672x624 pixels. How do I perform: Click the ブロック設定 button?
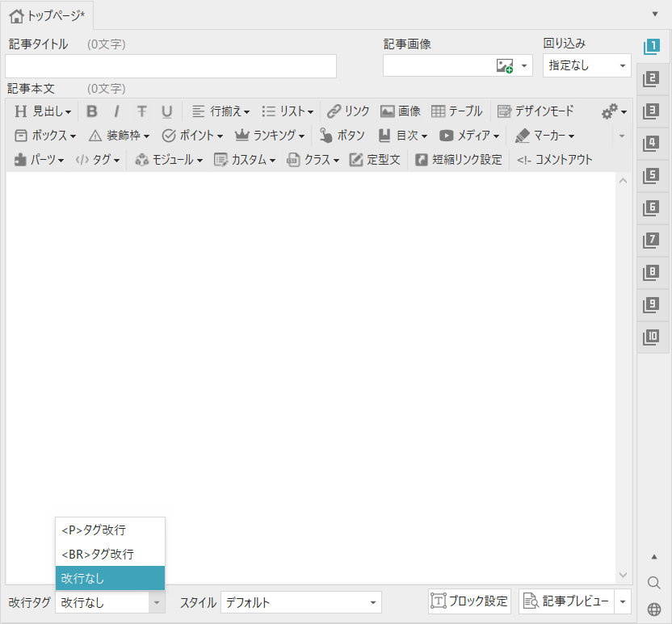pyautogui.click(x=469, y=601)
